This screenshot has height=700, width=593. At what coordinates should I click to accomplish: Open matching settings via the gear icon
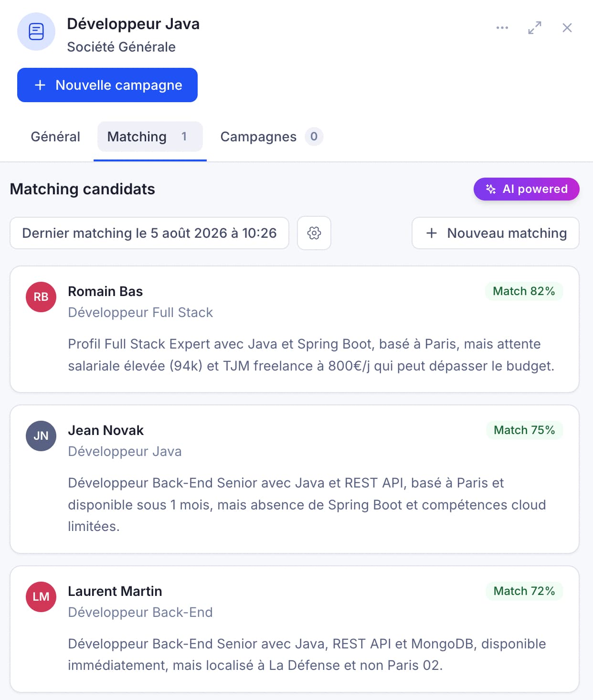(314, 233)
